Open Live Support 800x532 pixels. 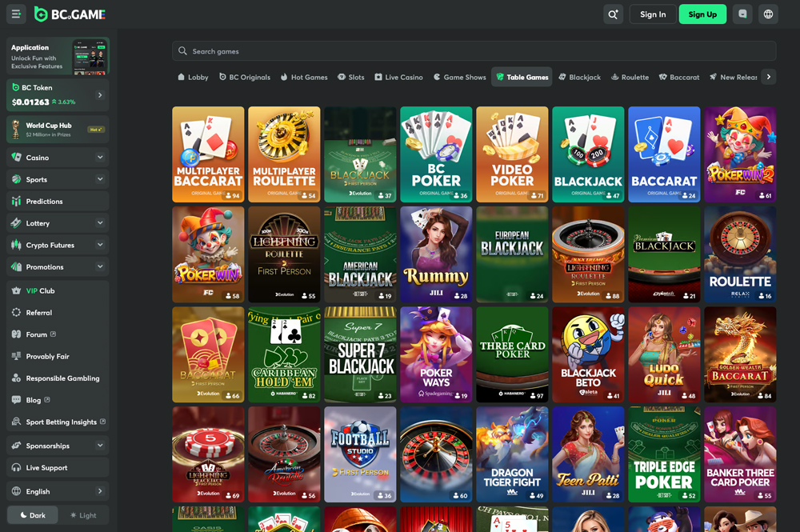(58, 468)
